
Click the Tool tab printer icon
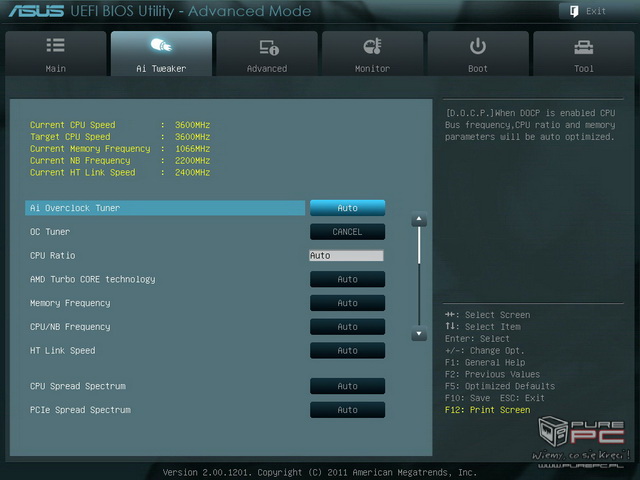pyautogui.click(x=584, y=47)
